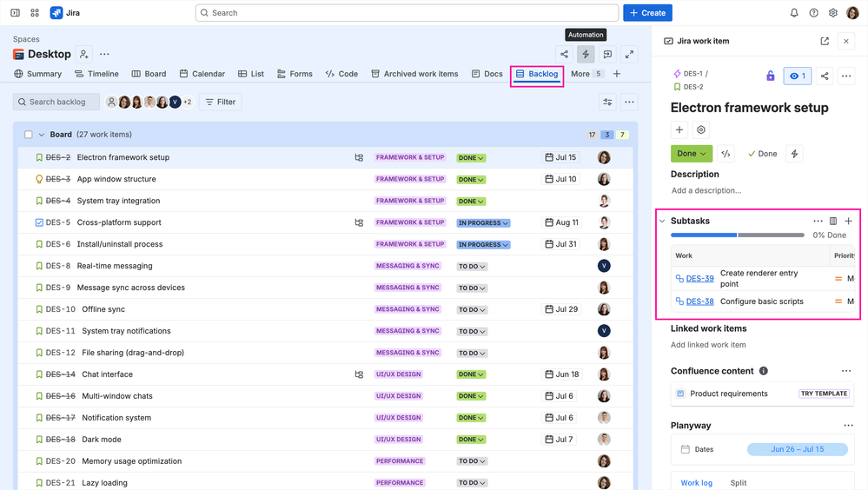Viewport: 868px width, 490px height.
Task: Open the notifications bell icon
Action: click(794, 13)
